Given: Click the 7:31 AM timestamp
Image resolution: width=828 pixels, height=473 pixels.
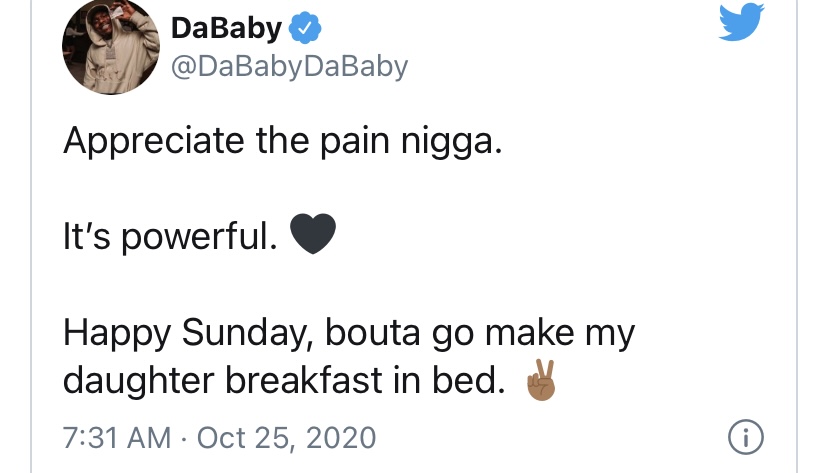Looking at the screenshot, I should point(117,438).
